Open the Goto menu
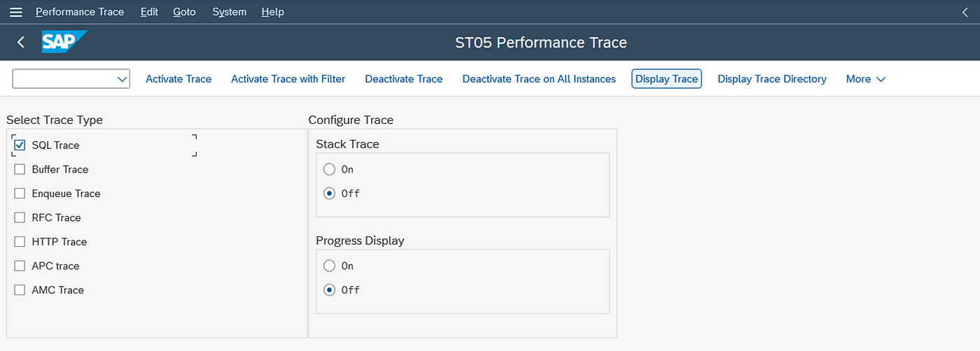Viewport: 980px width, 351px height. point(185,12)
